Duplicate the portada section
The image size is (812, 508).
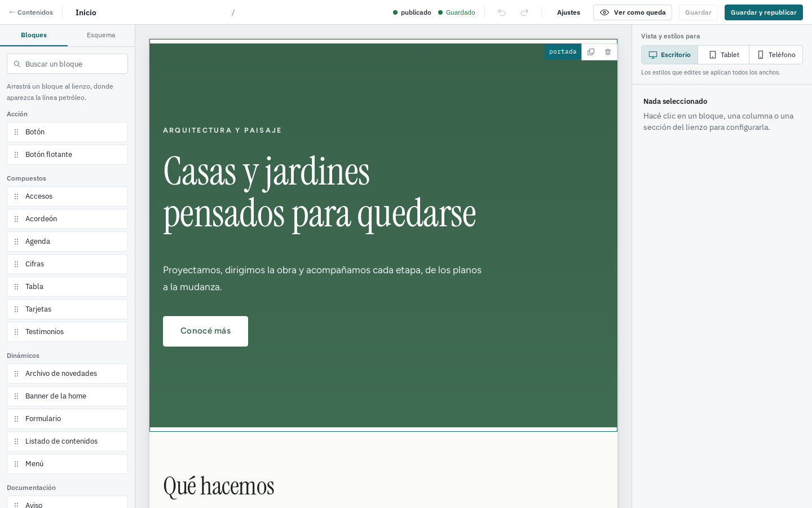(591, 52)
